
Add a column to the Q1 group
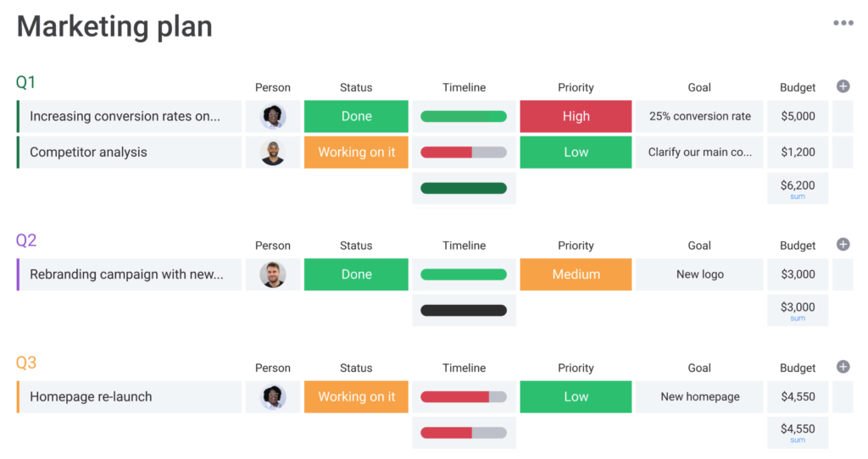pos(843,86)
